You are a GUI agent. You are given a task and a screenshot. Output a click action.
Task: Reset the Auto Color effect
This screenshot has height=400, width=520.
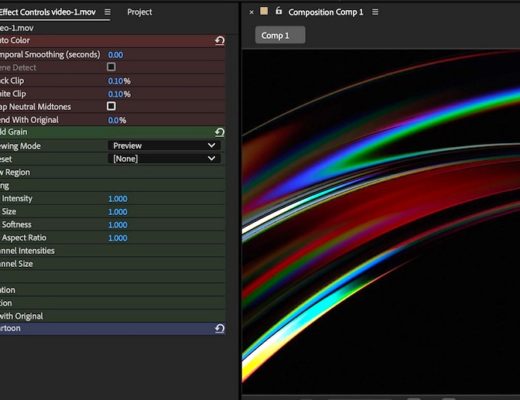[220, 41]
